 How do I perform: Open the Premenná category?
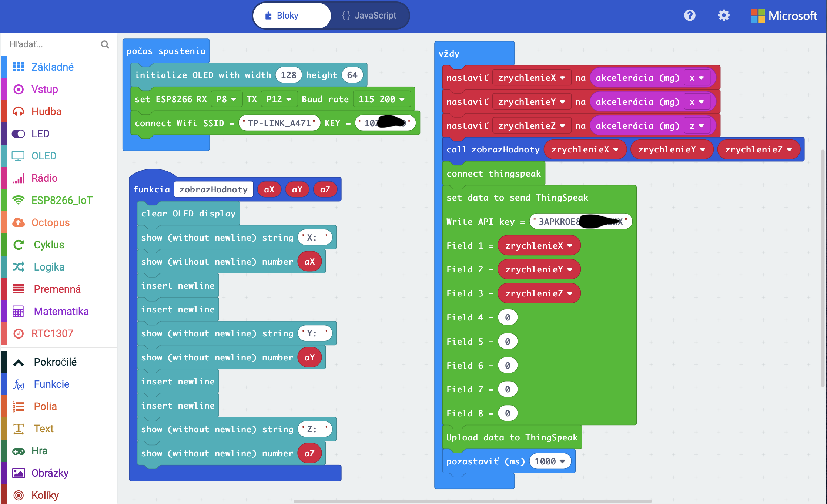[x=57, y=289]
